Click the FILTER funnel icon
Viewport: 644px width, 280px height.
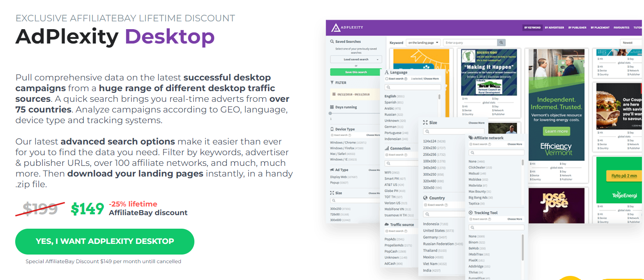coord(332,83)
